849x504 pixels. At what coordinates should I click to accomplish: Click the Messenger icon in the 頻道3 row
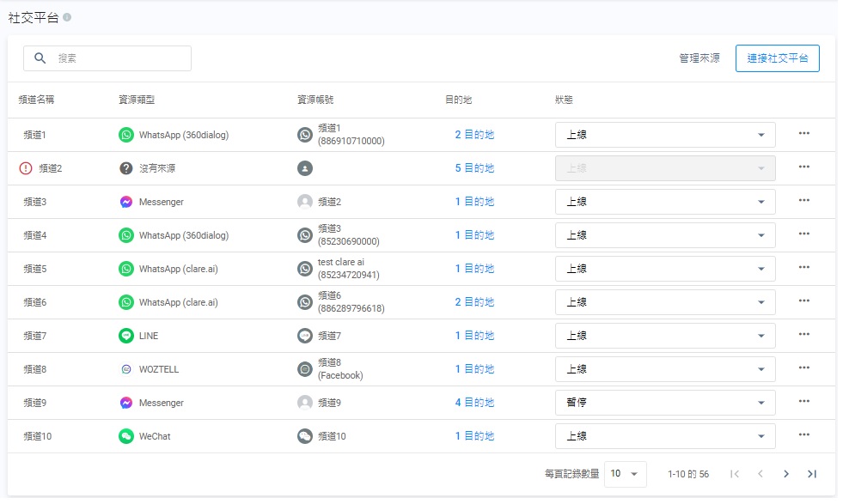point(126,202)
